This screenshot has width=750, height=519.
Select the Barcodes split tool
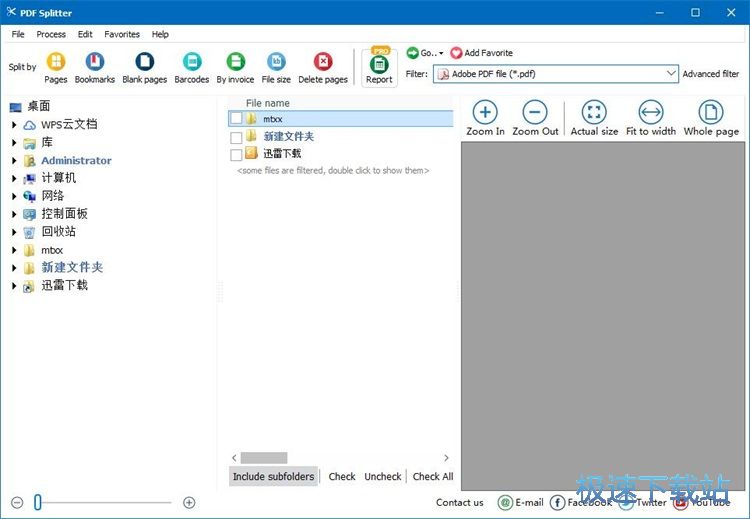point(192,68)
